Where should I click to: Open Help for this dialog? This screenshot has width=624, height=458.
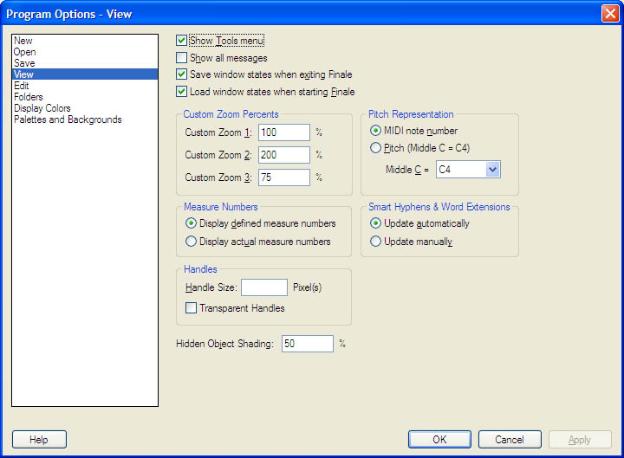39,439
